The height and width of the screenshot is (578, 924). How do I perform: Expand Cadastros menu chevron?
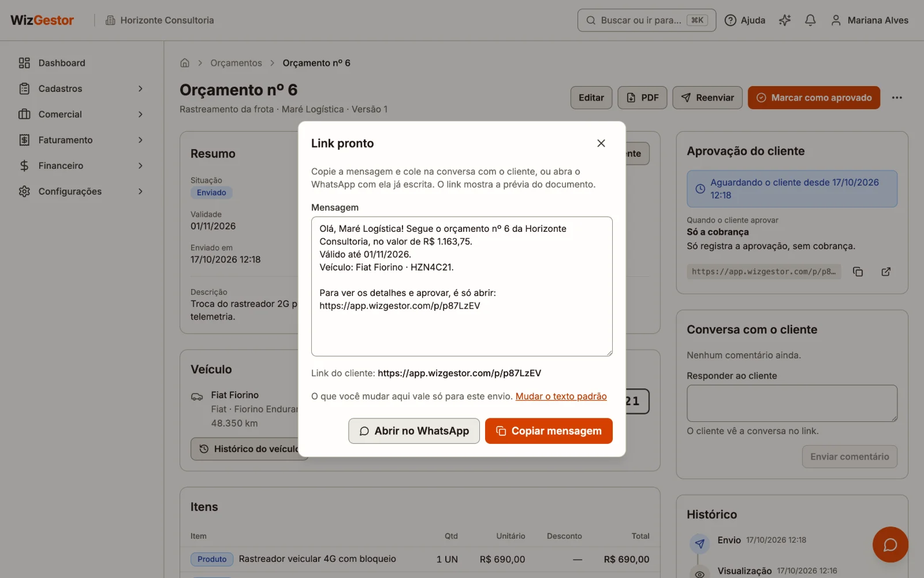tap(140, 88)
